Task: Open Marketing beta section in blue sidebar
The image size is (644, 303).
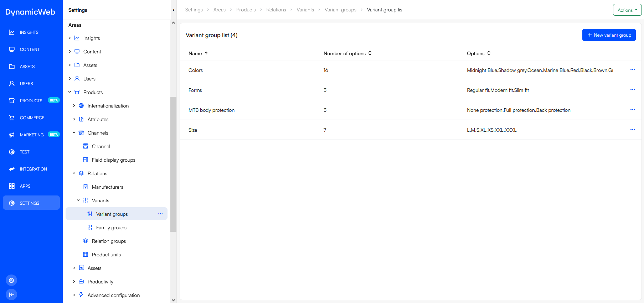Action: (31, 135)
